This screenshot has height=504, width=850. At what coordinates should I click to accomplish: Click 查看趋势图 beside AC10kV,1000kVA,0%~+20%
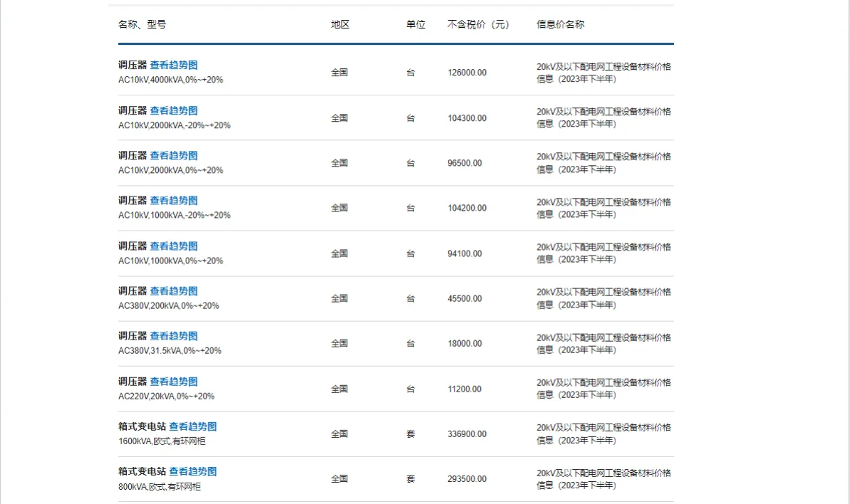(x=174, y=245)
